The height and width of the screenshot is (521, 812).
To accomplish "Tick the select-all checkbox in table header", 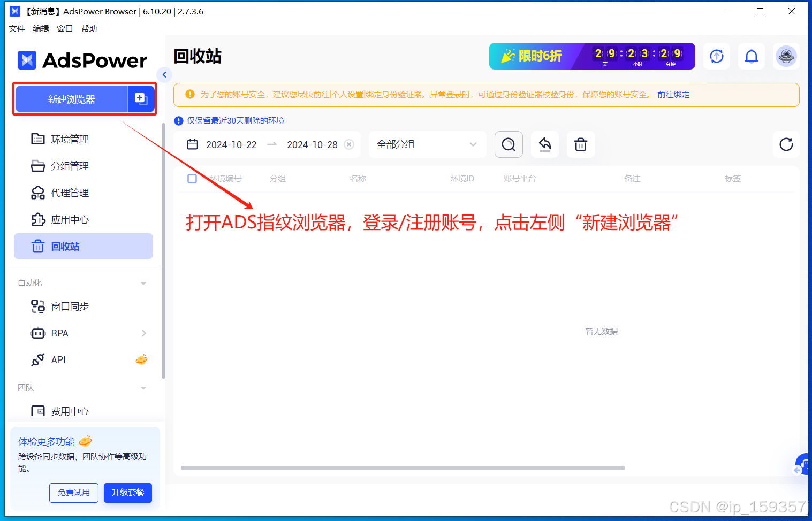I will 192,179.
